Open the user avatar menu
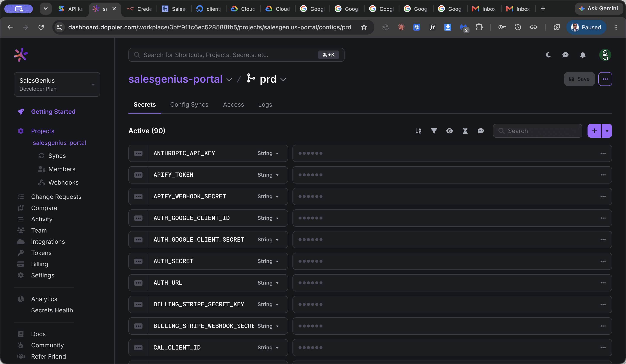The height and width of the screenshot is (364, 626). coord(605,55)
